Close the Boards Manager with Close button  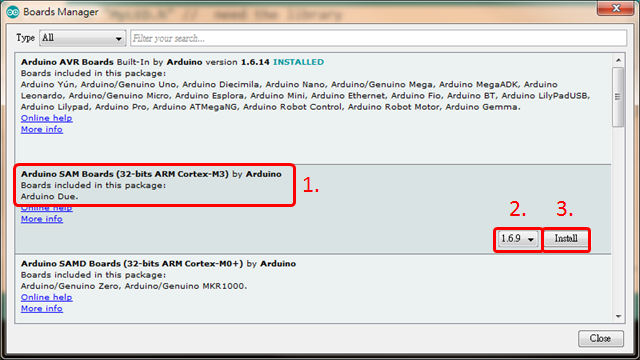600,338
